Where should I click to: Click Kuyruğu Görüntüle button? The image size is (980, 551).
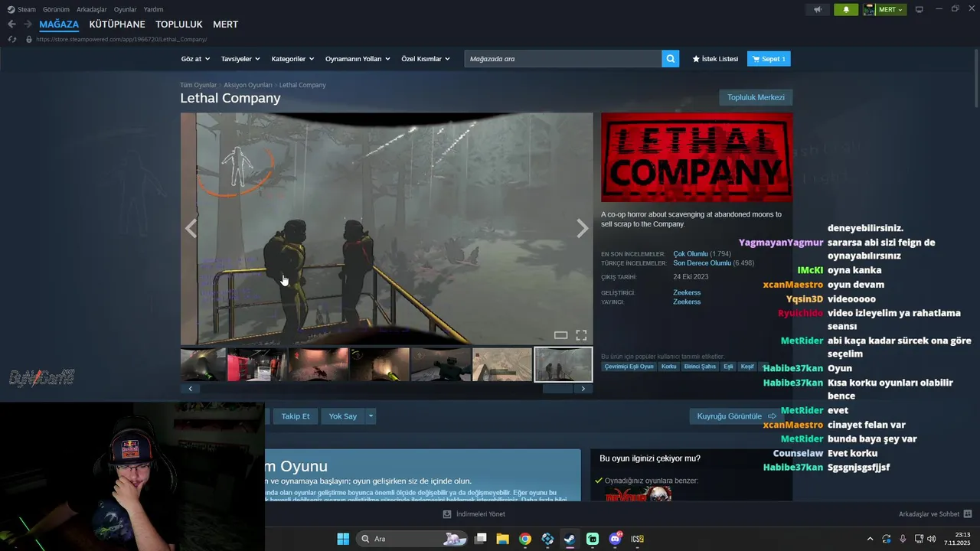[736, 416]
